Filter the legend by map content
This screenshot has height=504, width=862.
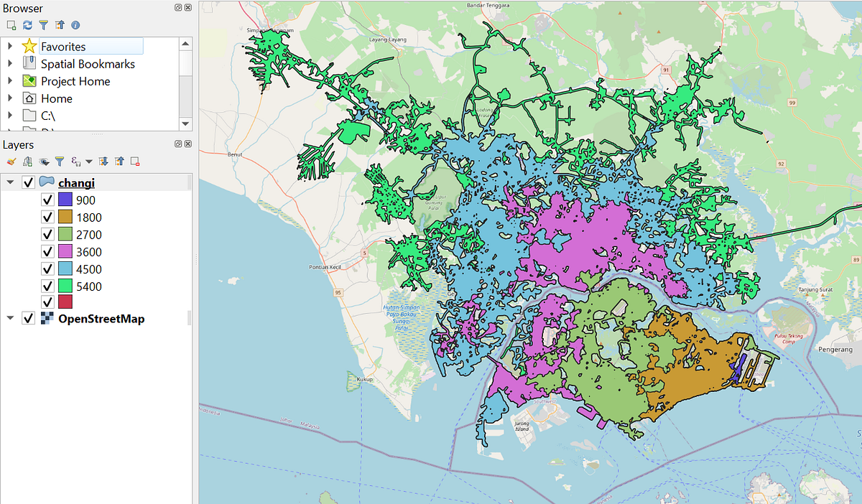[x=60, y=161]
